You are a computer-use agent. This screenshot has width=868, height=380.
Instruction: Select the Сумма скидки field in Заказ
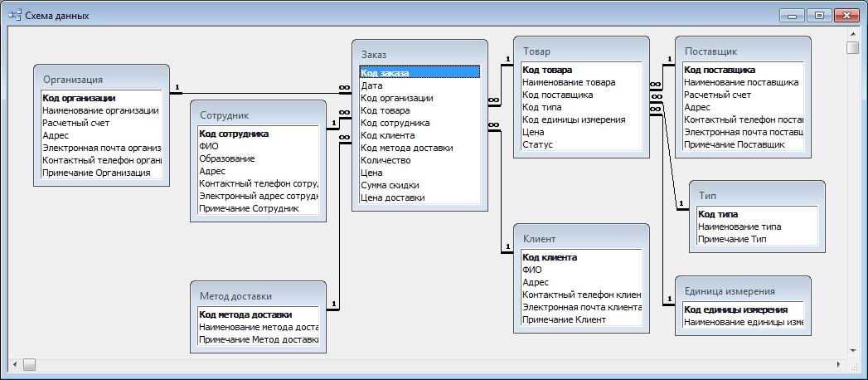[390, 185]
